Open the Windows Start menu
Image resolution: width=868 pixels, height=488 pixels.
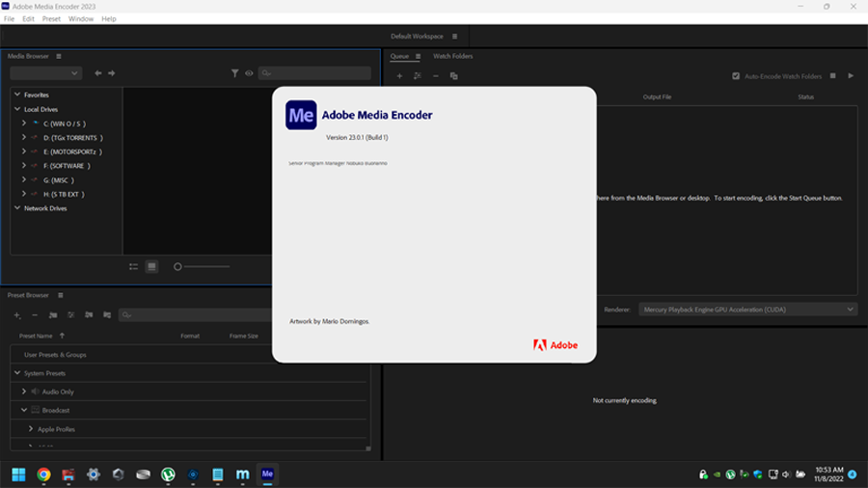click(x=19, y=474)
